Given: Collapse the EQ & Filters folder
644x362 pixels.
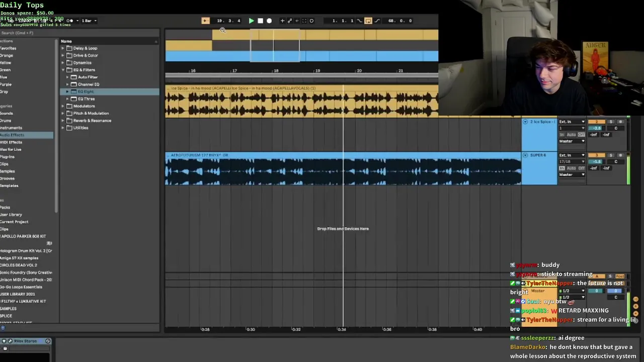Looking at the screenshot, I should tap(63, 70).
